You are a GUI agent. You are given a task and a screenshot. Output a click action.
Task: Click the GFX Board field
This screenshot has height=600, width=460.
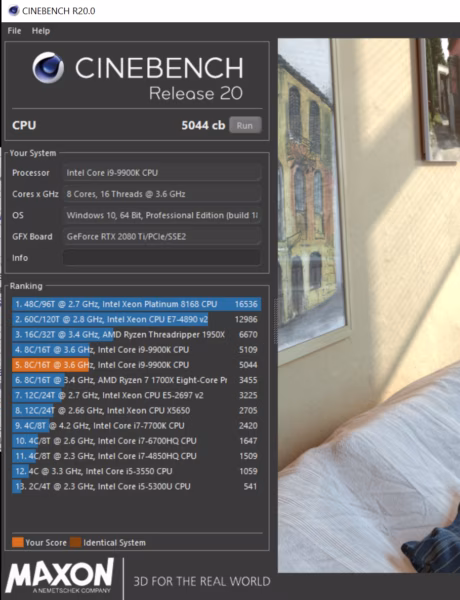pyautogui.click(x=162, y=236)
